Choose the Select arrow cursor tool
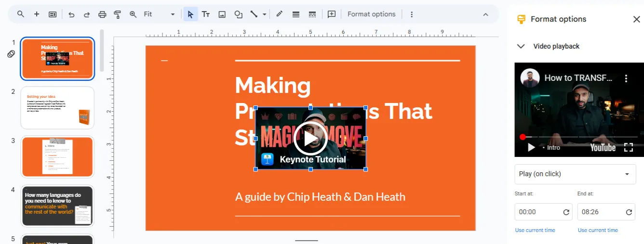The width and height of the screenshot is (644, 244). [190, 14]
